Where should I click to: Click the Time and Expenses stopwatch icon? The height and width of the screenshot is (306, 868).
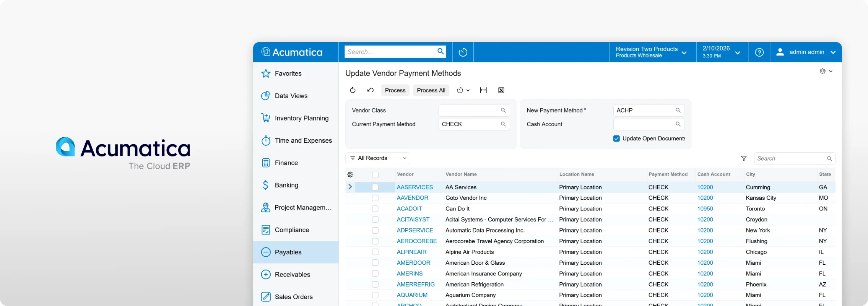266,140
